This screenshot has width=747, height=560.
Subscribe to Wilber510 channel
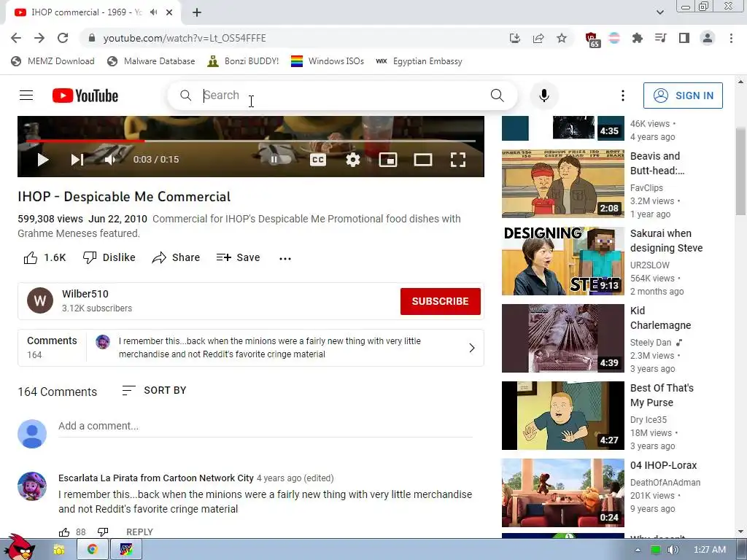point(440,301)
